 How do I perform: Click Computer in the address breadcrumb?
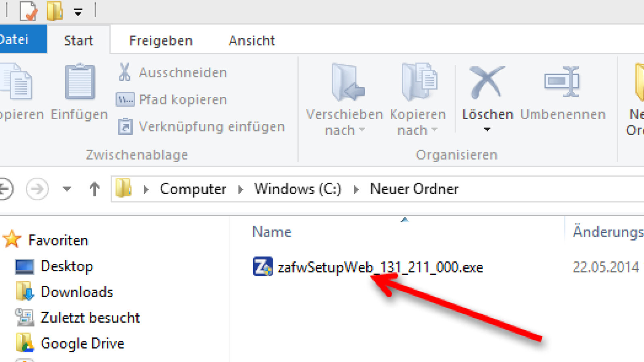[x=193, y=189]
